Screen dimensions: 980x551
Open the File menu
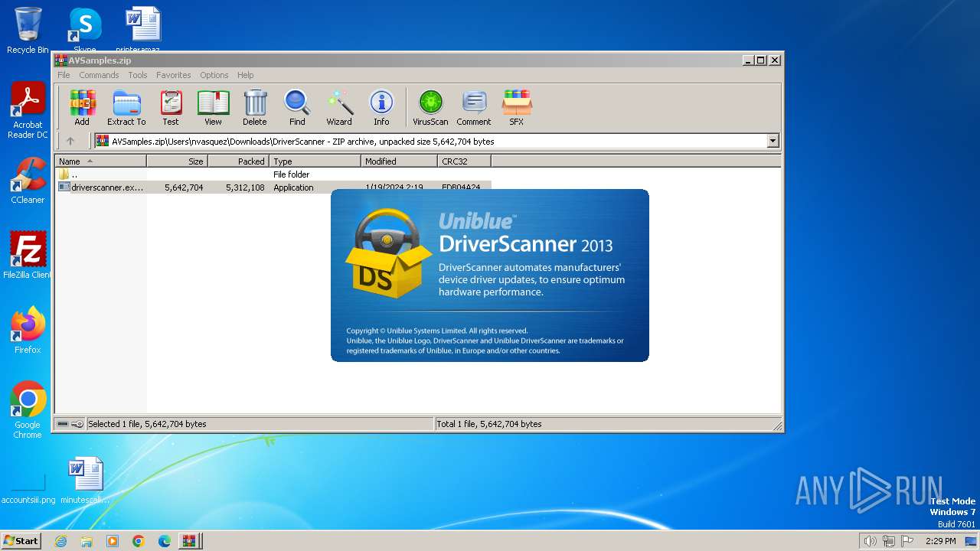tap(64, 75)
